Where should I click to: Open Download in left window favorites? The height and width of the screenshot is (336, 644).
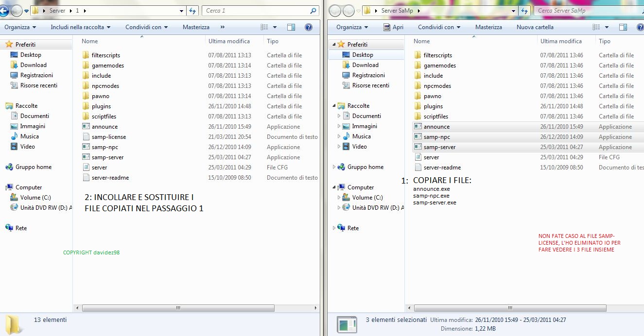pyautogui.click(x=34, y=65)
